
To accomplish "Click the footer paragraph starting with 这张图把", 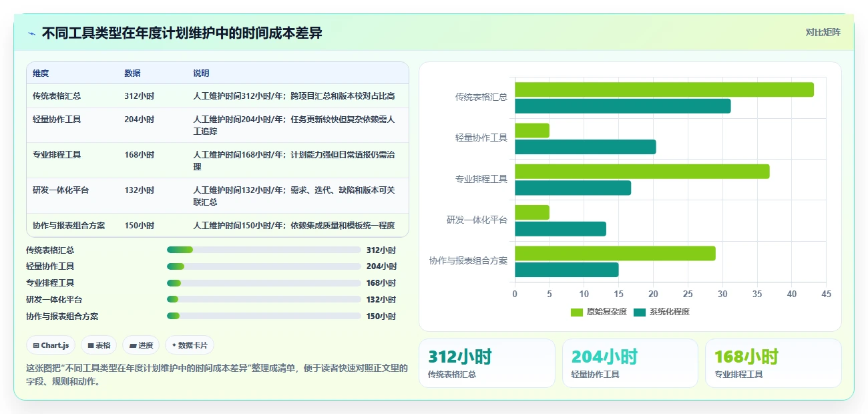I will [217, 375].
